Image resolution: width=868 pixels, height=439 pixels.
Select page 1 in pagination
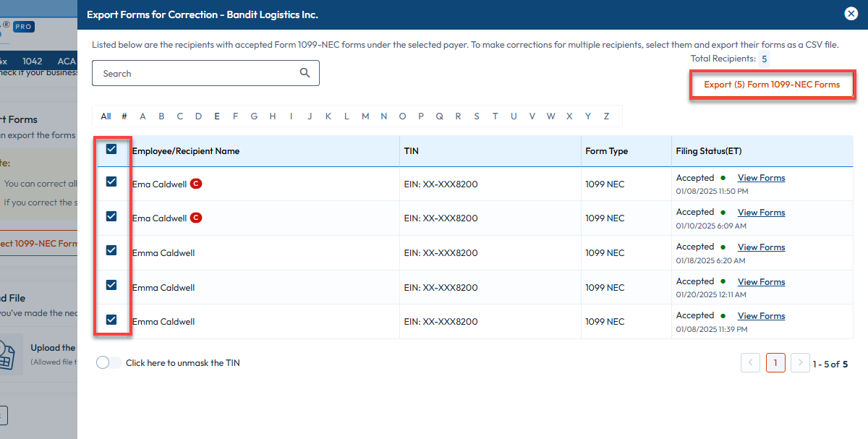(775, 363)
